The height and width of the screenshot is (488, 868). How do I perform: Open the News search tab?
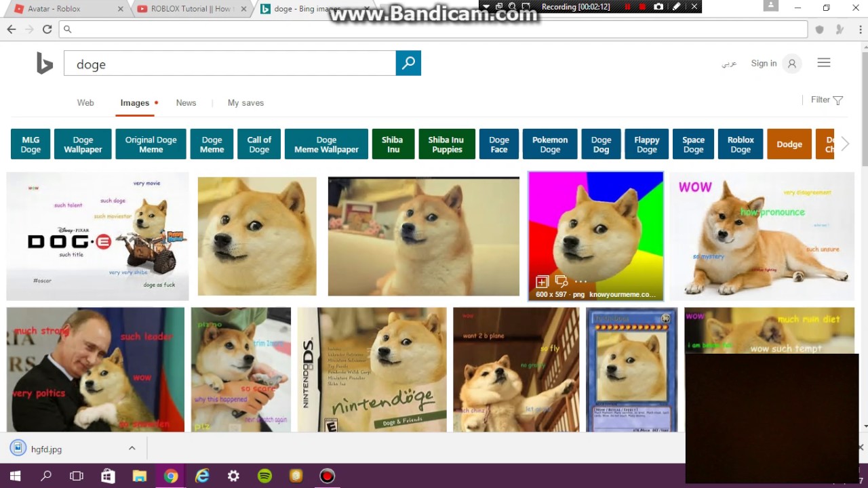tap(186, 103)
